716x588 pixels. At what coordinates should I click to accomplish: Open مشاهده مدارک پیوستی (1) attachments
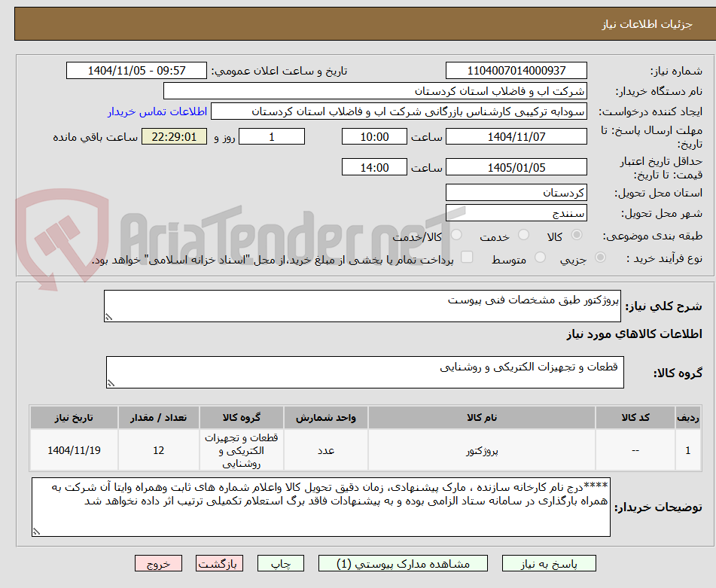pyautogui.click(x=403, y=563)
